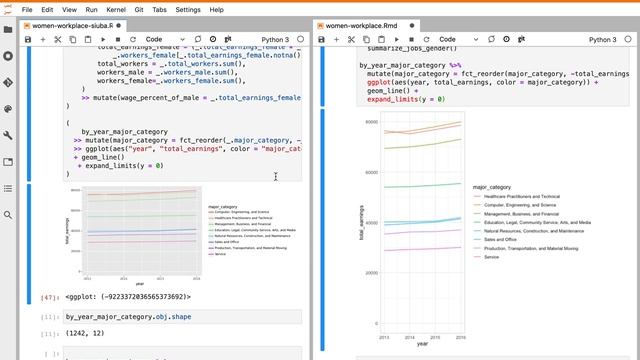The image size is (640, 360).
Task: Paste cell in right notebook
Action: (x=381, y=40)
